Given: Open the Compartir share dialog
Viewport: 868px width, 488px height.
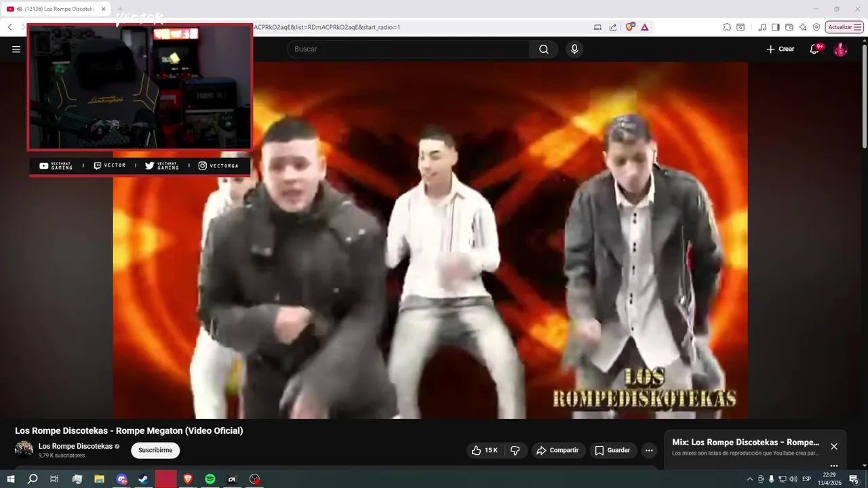Looking at the screenshot, I should pos(557,450).
